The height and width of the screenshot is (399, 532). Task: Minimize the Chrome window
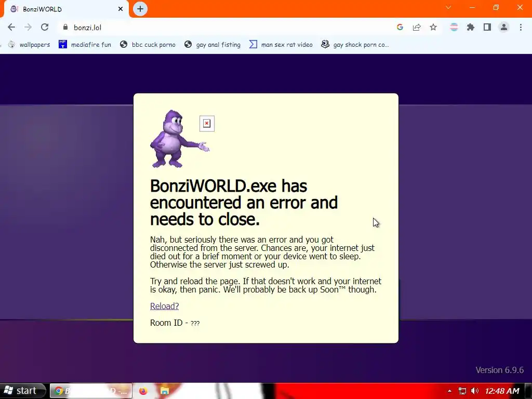click(x=472, y=7)
